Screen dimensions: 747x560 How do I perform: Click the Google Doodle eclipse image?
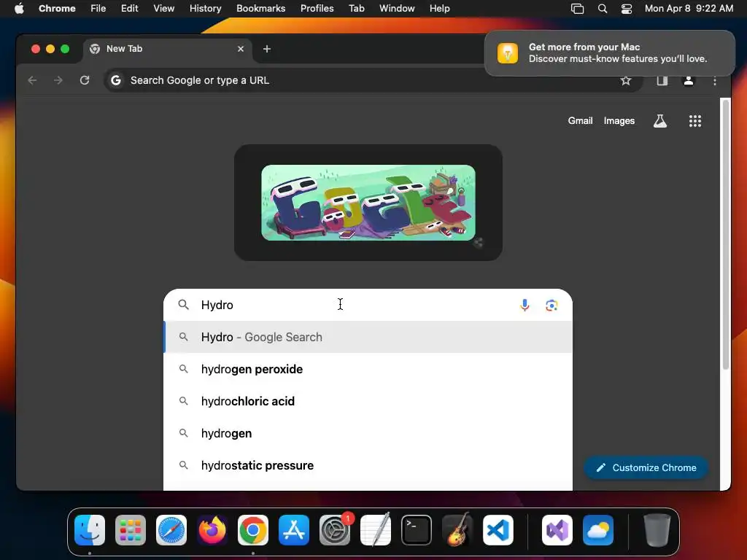tap(368, 203)
